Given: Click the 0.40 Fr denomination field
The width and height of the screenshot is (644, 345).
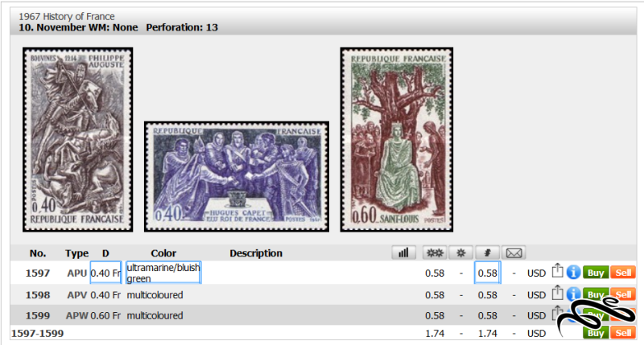Looking at the screenshot, I should [x=106, y=273].
